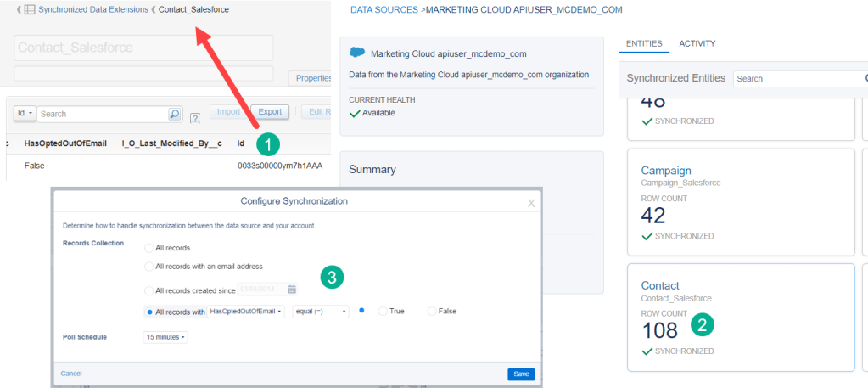Click the Synchronized Entities search field
This screenshot has width=868, height=388.
(798, 78)
